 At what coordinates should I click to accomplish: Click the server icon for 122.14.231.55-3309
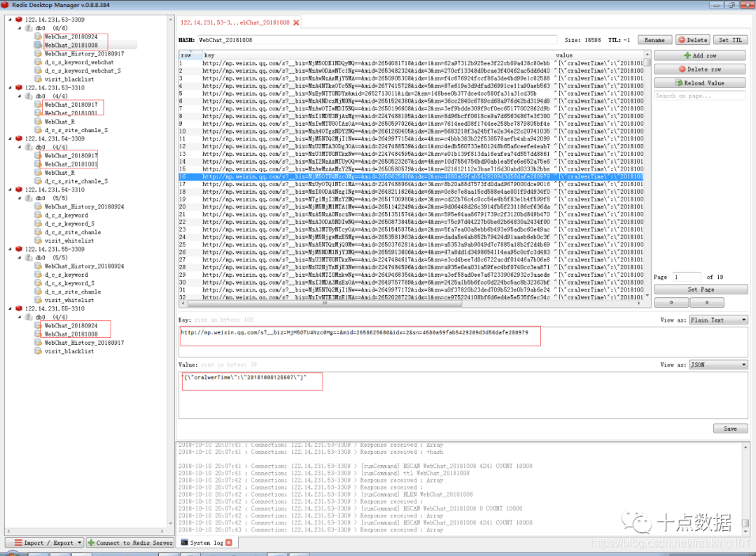[19, 249]
